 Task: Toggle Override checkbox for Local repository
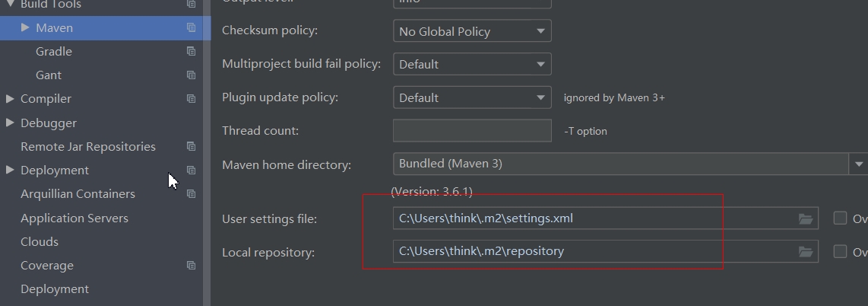pyautogui.click(x=841, y=252)
